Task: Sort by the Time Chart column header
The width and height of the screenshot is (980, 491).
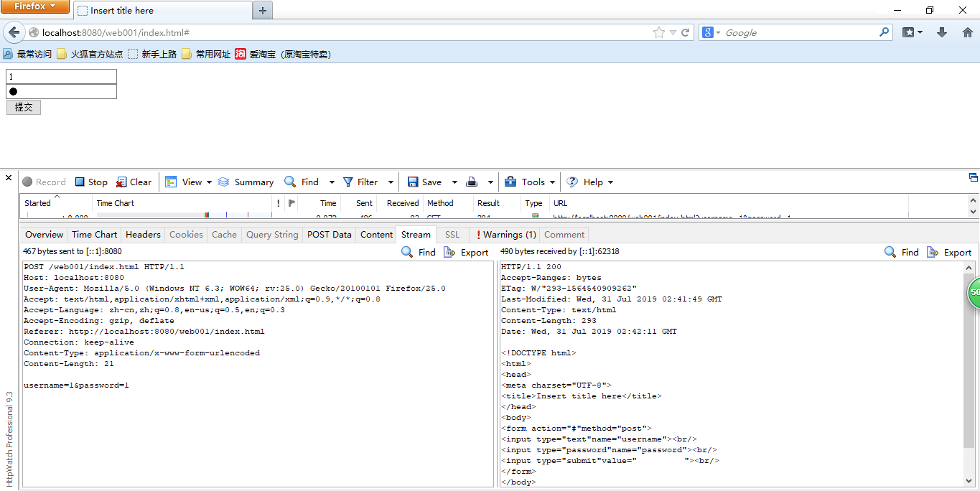Action: 182,203
